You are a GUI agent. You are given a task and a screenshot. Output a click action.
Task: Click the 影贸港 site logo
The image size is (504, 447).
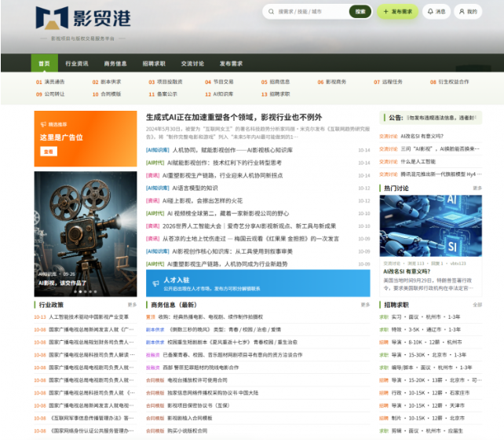[83, 18]
